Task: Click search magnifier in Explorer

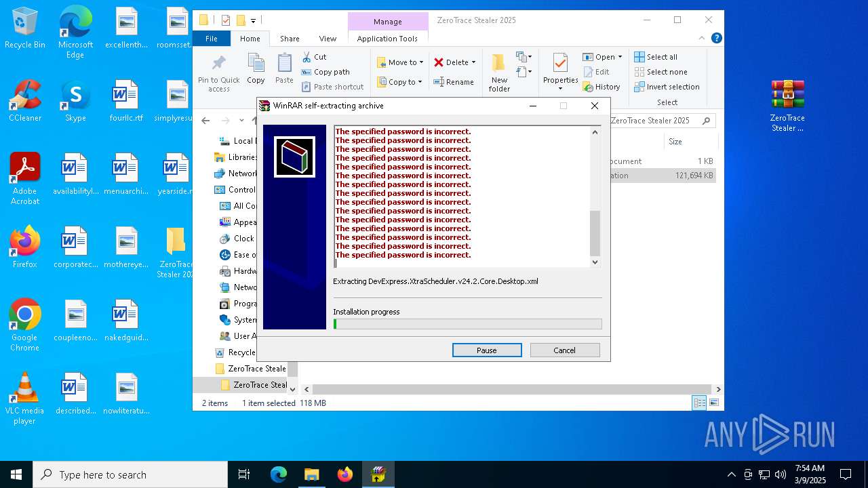Action: 706,121
